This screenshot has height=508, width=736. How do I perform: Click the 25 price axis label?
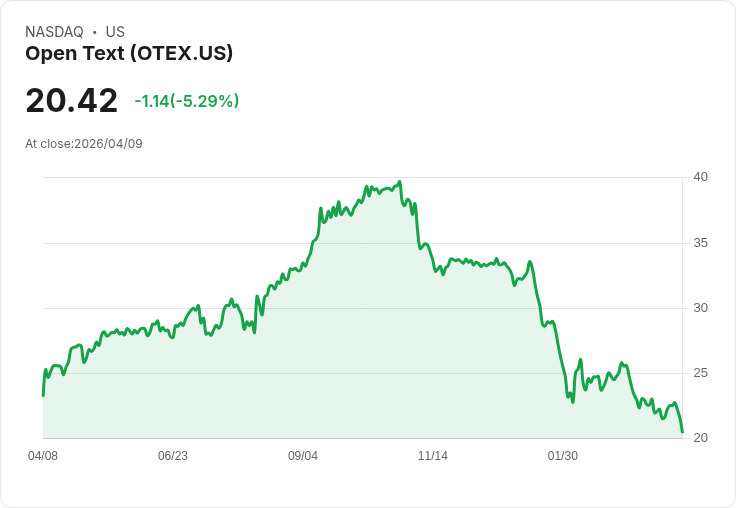tap(700, 373)
